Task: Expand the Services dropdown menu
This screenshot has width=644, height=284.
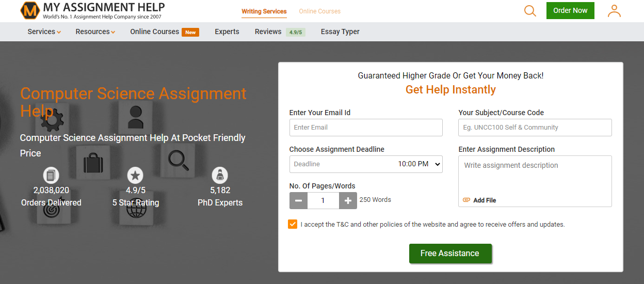Action: 44,31
